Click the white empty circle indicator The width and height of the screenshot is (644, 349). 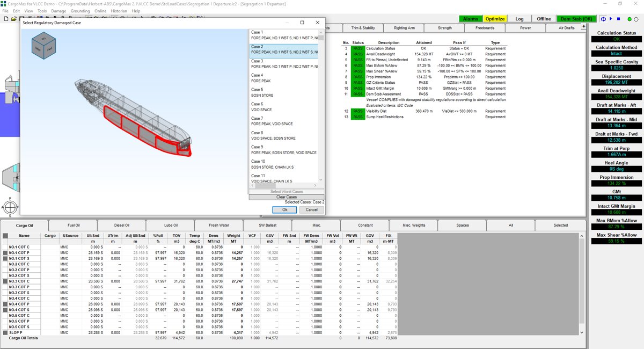pos(636,19)
